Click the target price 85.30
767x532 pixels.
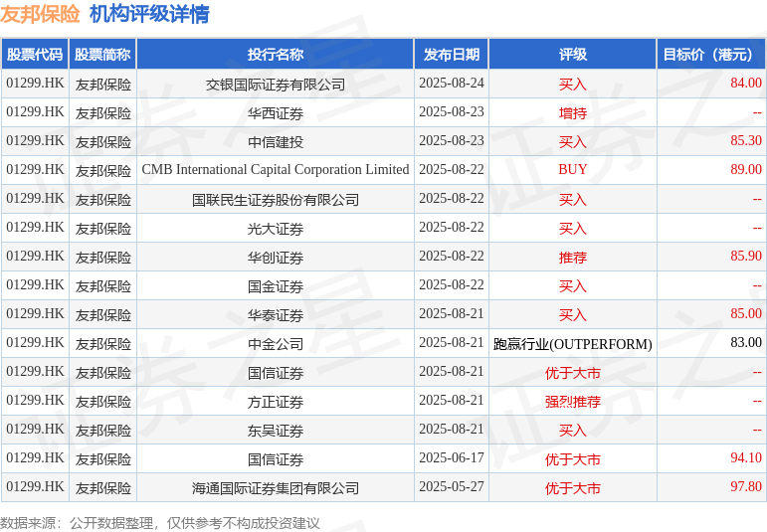tap(746, 141)
